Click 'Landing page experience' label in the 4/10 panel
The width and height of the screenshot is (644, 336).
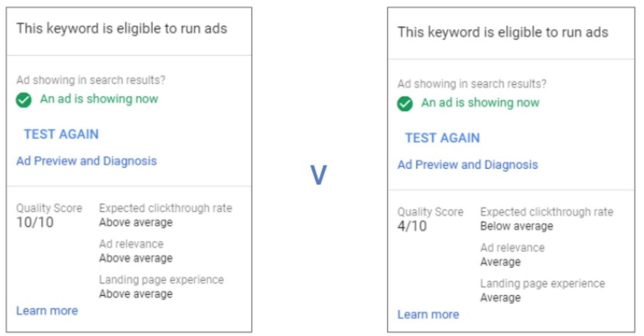click(542, 283)
